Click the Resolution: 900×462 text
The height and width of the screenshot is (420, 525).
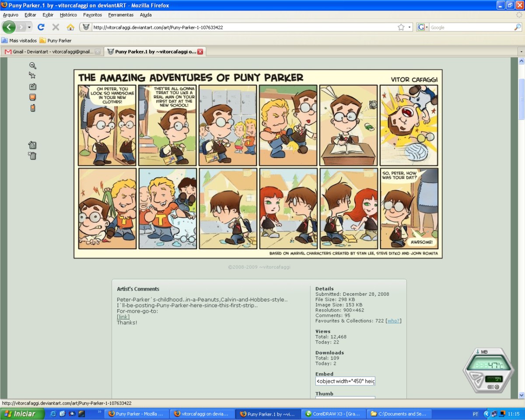pos(340,310)
